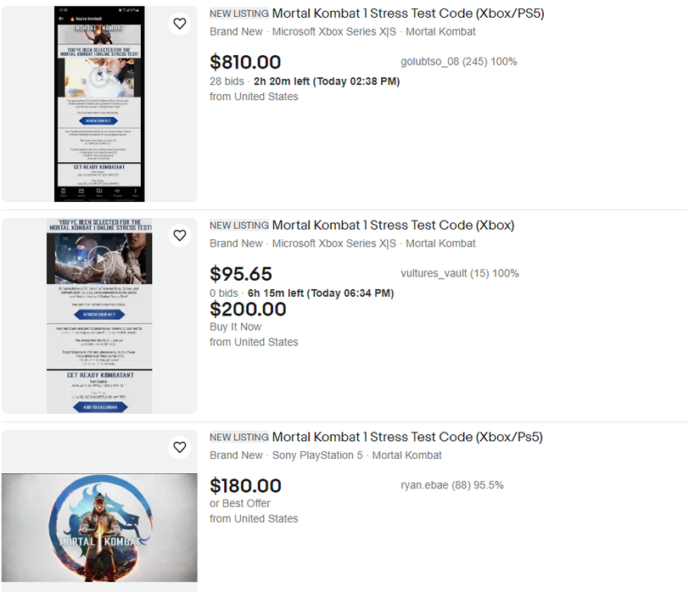Click the Buy It Now link
The height and width of the screenshot is (592, 700).
click(235, 327)
